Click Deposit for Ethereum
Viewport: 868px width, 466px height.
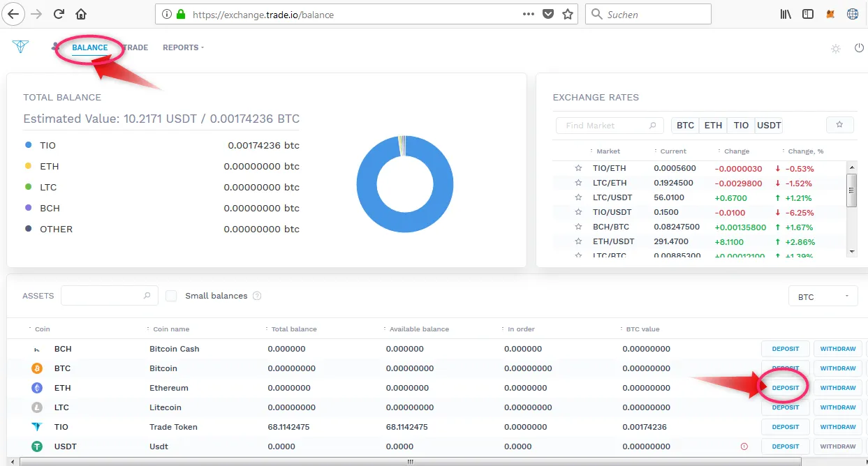(786, 388)
